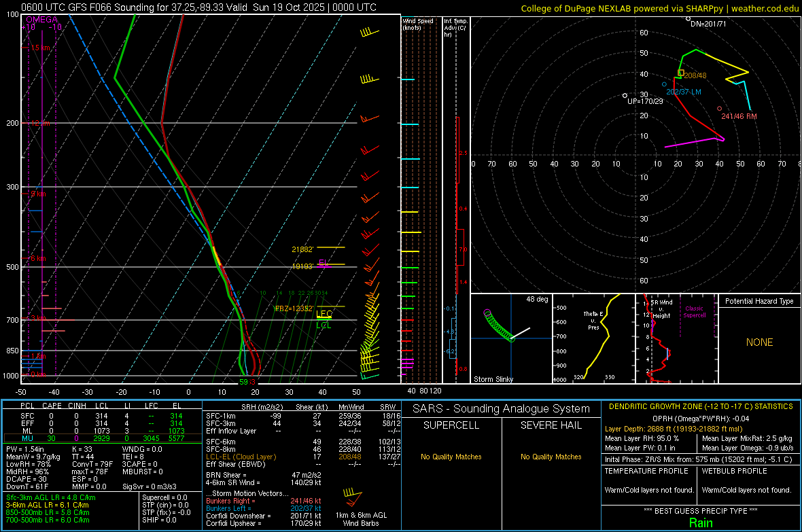Click the green Storm Slinky circle chain

tap(498, 325)
